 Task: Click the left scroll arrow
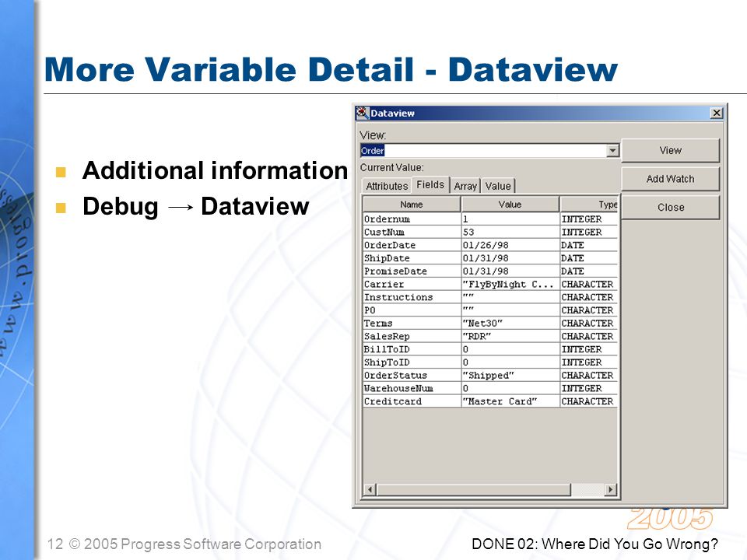[x=370, y=489]
